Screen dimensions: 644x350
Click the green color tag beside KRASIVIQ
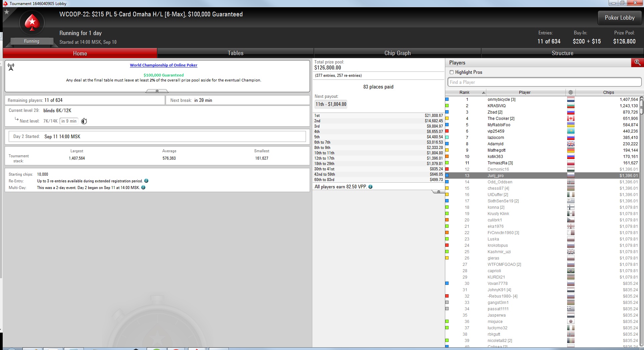[447, 106]
